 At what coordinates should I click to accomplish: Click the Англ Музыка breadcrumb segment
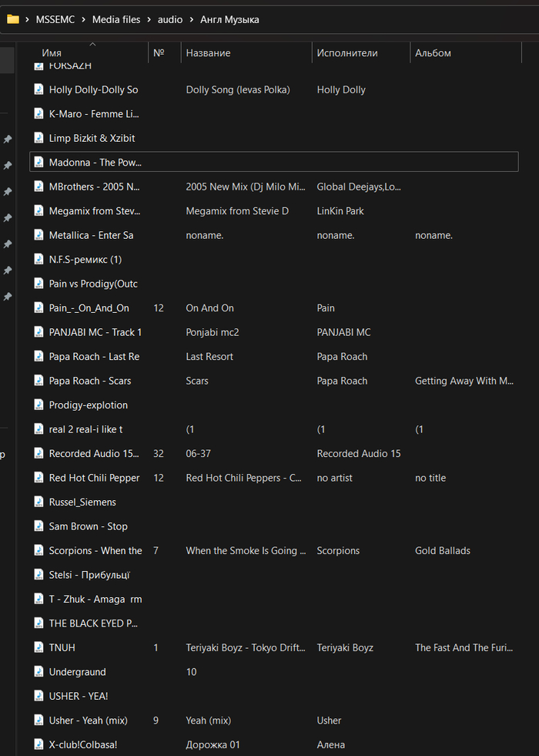coord(229,20)
